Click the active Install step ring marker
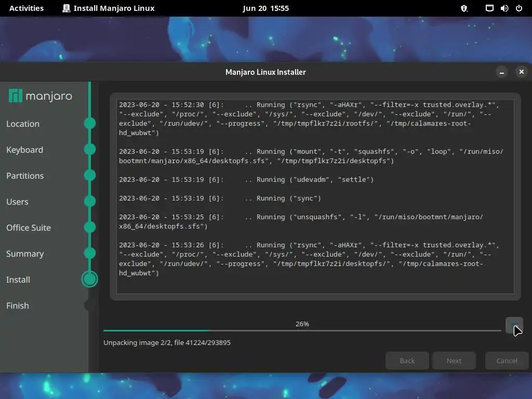The image size is (532, 399). coord(90,279)
